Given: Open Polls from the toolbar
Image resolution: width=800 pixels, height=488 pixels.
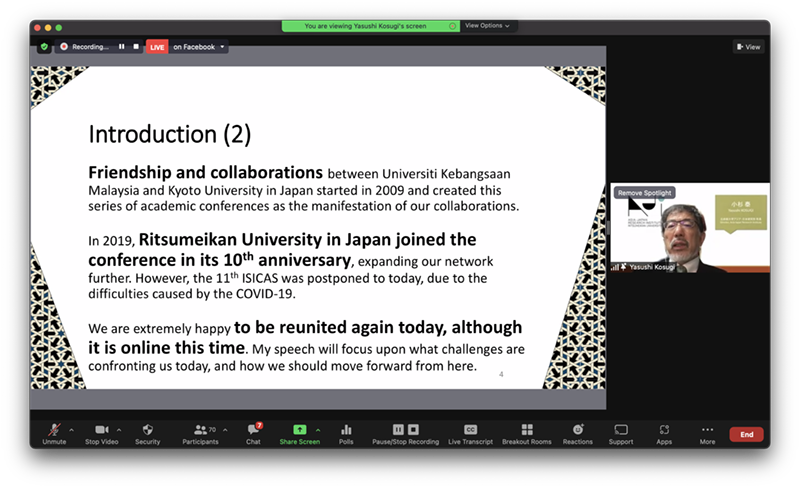Looking at the screenshot, I should click(x=346, y=430).
